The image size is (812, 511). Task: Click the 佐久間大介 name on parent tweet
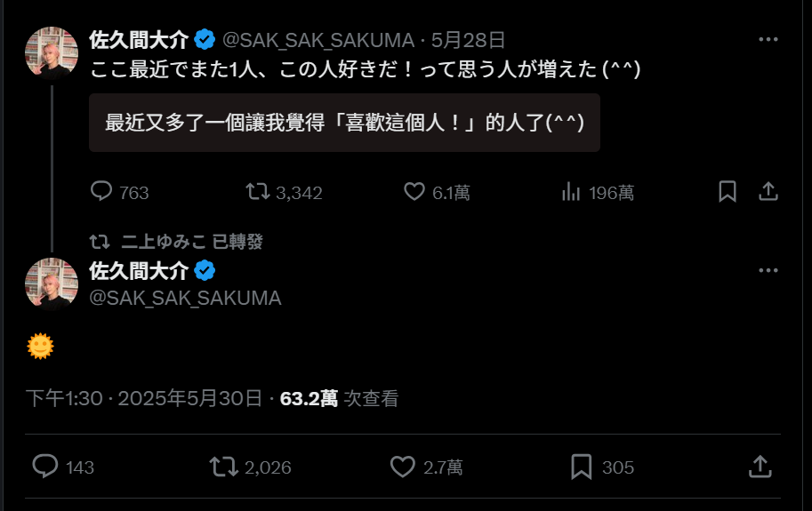click(139, 40)
